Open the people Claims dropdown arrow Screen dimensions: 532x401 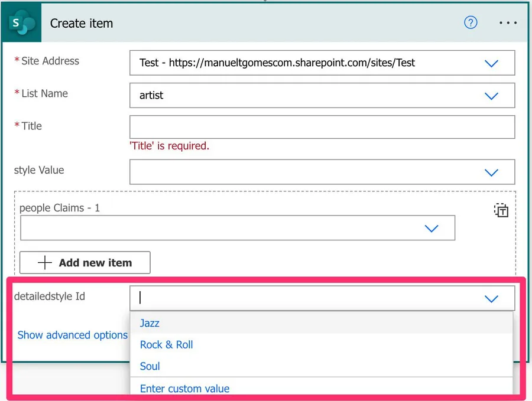coord(432,229)
